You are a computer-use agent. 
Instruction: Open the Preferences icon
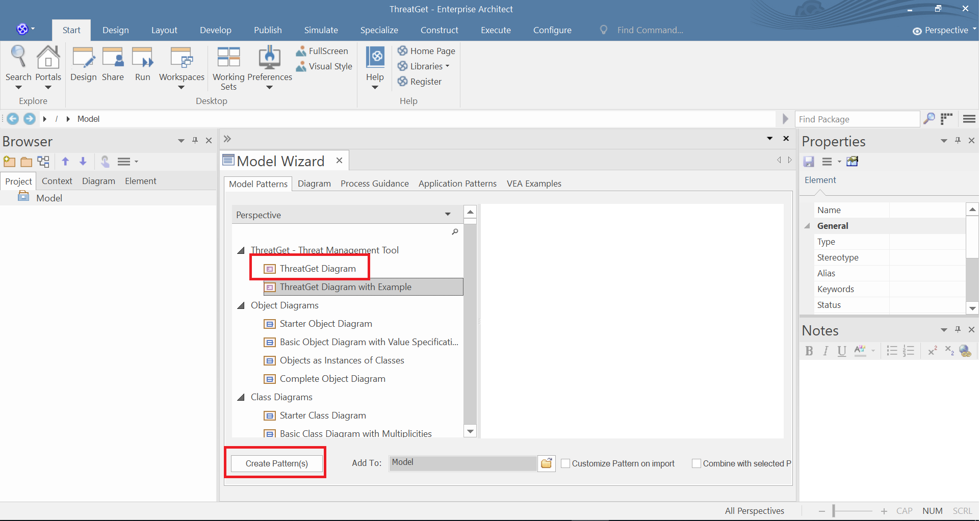[x=269, y=57]
